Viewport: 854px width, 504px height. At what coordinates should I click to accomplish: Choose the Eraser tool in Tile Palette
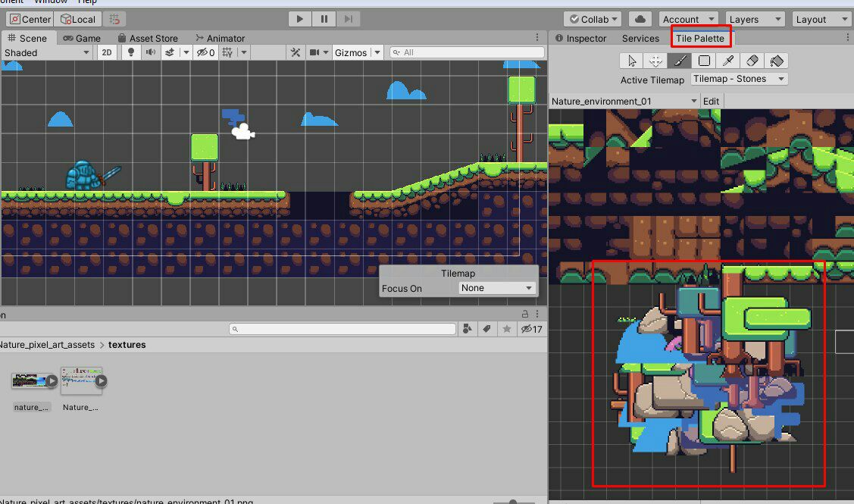click(752, 61)
